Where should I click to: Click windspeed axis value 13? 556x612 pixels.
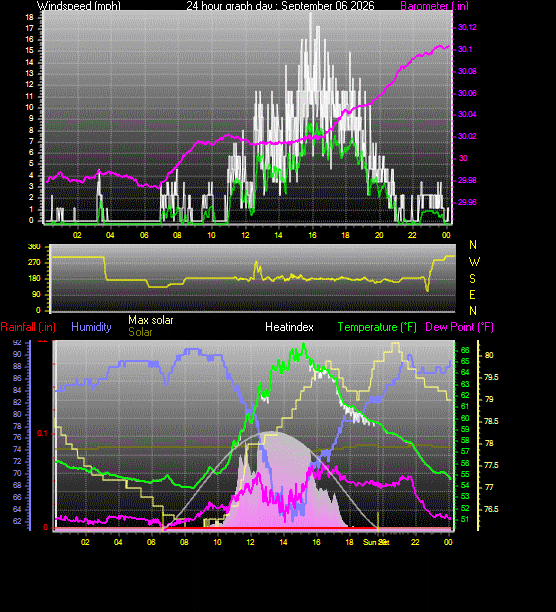(x=29, y=73)
